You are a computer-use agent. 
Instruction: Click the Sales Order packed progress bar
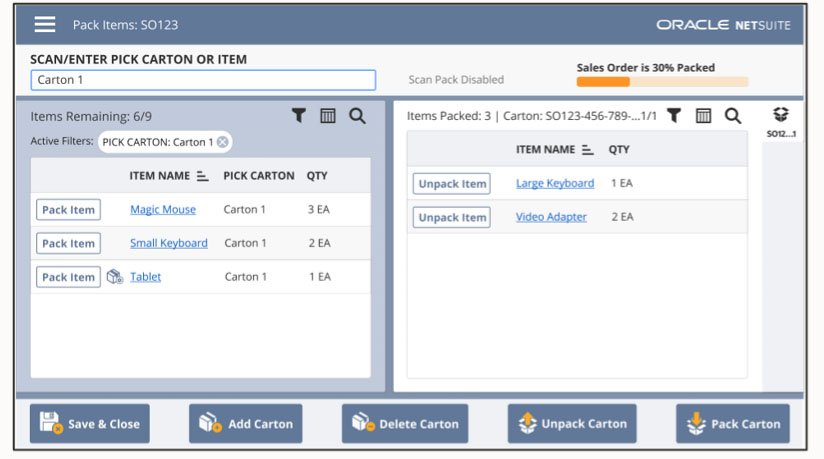(662, 82)
